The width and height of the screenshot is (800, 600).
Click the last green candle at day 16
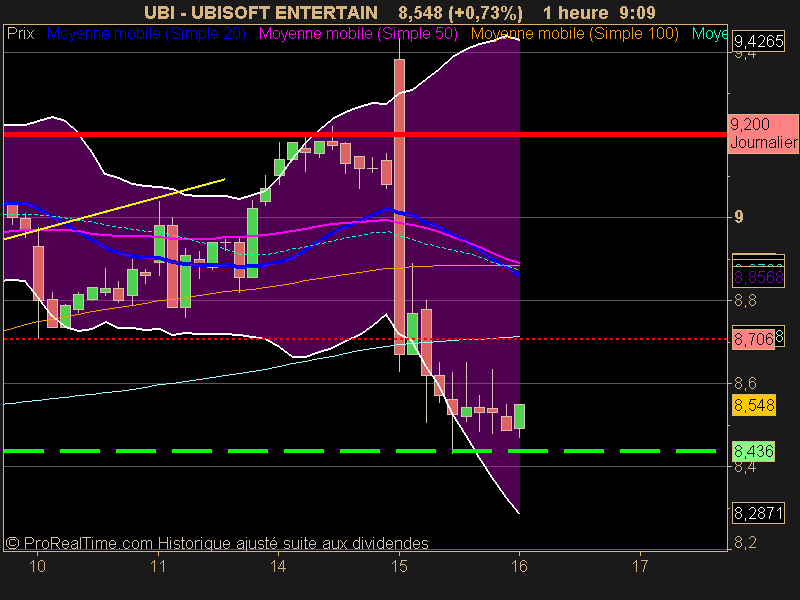519,416
